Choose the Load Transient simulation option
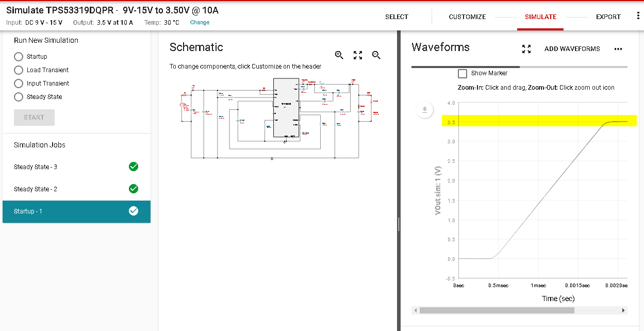 (x=18, y=70)
